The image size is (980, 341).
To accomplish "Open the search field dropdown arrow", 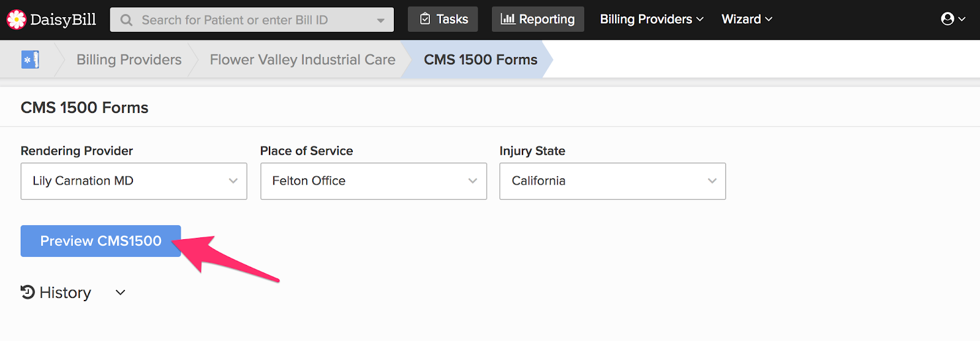I will tap(381, 20).
